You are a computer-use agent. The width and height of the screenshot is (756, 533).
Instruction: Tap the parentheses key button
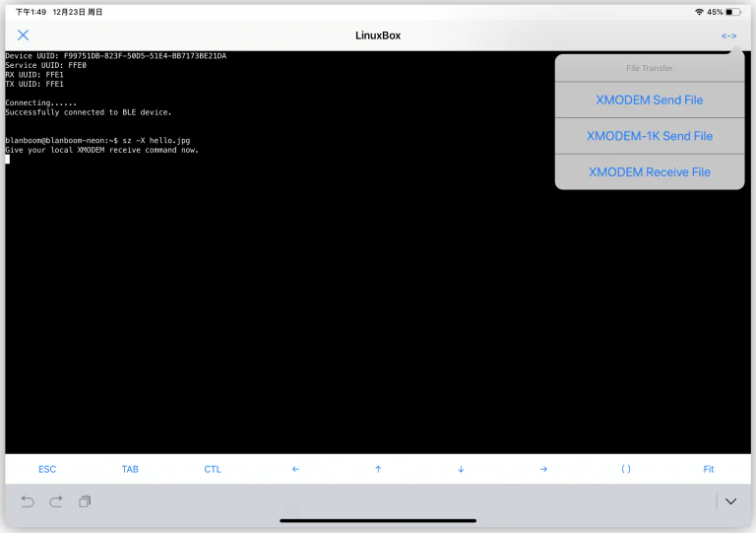click(x=626, y=469)
